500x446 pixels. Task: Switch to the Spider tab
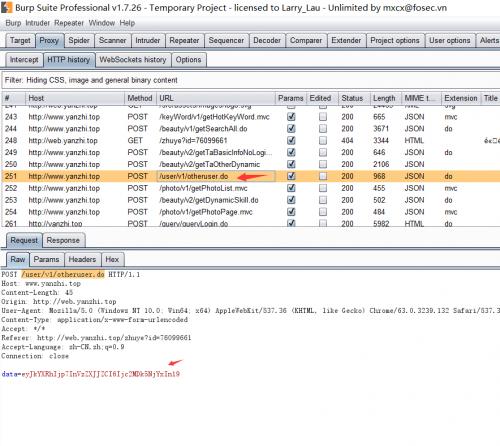coord(79,40)
